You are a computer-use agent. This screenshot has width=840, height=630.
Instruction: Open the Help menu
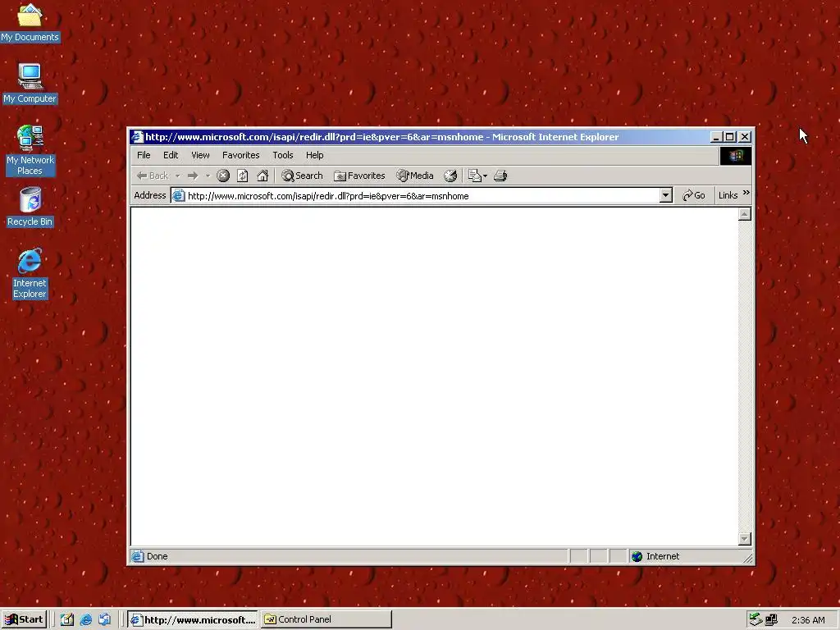coord(314,155)
